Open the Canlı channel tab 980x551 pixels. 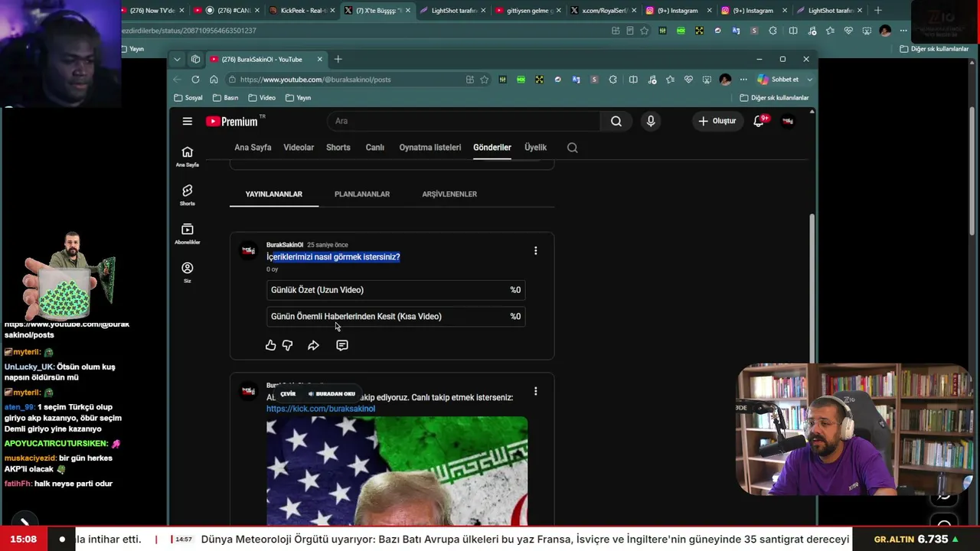pyautogui.click(x=375, y=148)
